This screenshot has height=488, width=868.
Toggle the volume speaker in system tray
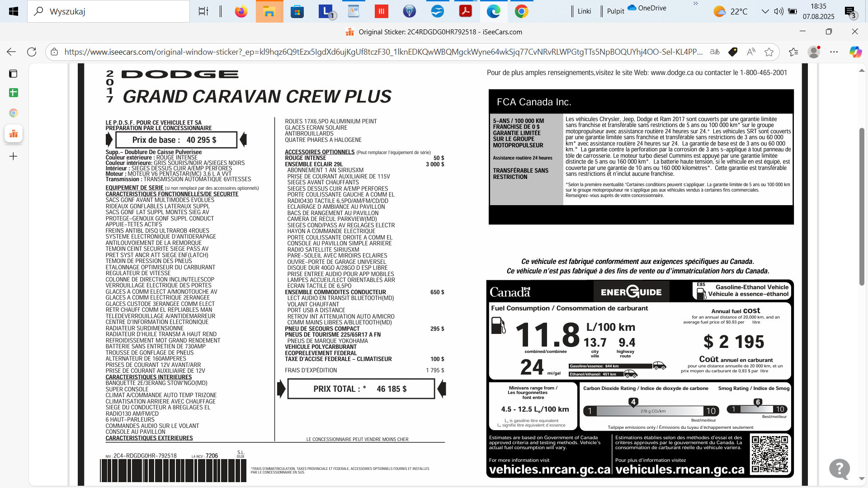[x=778, y=11]
